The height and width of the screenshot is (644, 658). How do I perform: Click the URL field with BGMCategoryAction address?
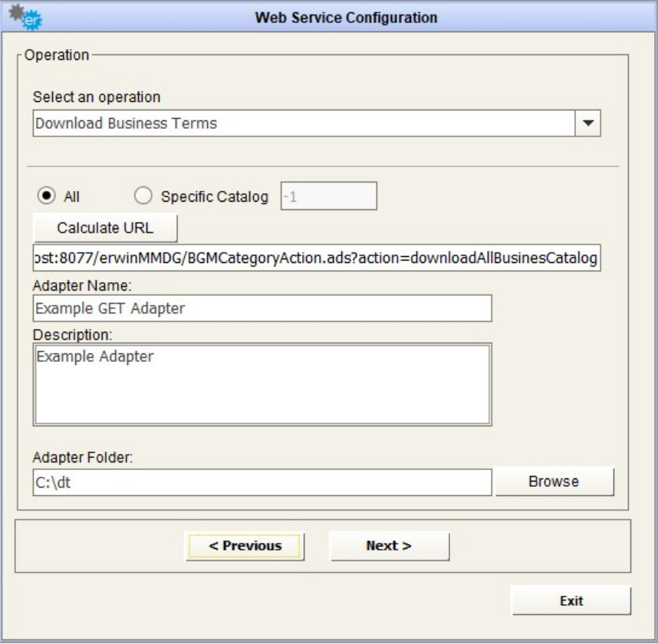click(x=317, y=258)
